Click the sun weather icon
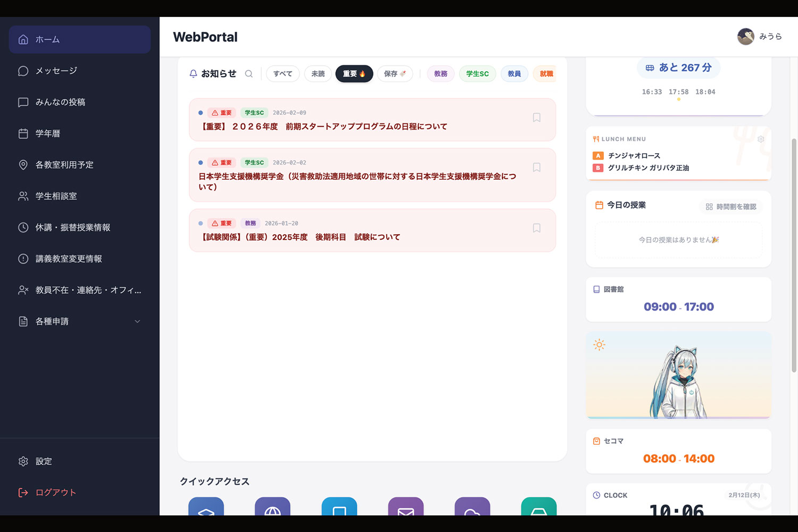This screenshot has width=798, height=532. coord(599,345)
